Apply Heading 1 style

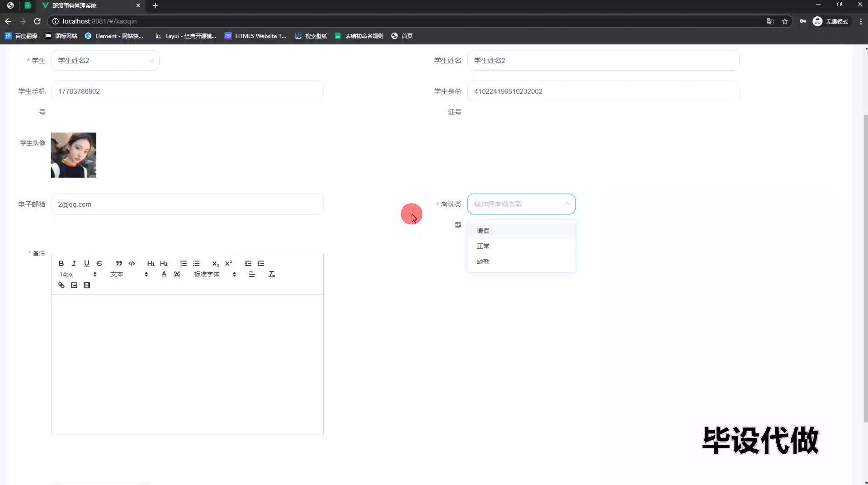coord(151,263)
